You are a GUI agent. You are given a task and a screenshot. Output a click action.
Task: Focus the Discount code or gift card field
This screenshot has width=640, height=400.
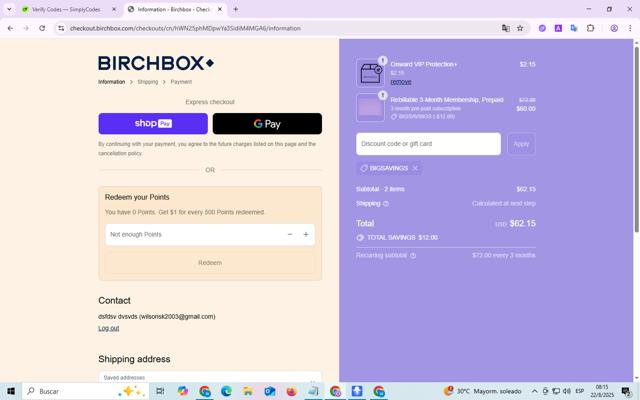428,144
